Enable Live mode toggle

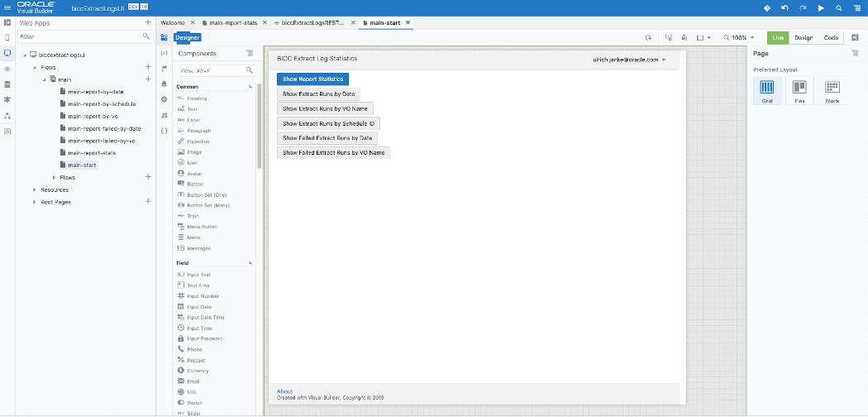pyautogui.click(x=777, y=38)
